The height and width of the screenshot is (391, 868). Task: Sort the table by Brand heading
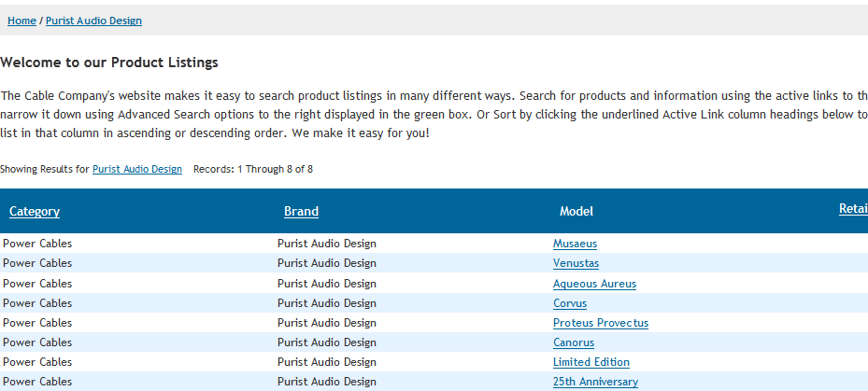point(301,211)
